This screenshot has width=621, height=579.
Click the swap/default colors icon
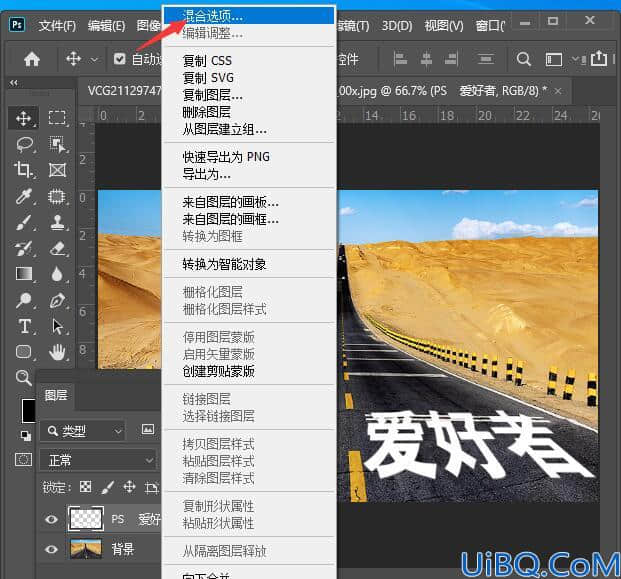click(x=26, y=436)
